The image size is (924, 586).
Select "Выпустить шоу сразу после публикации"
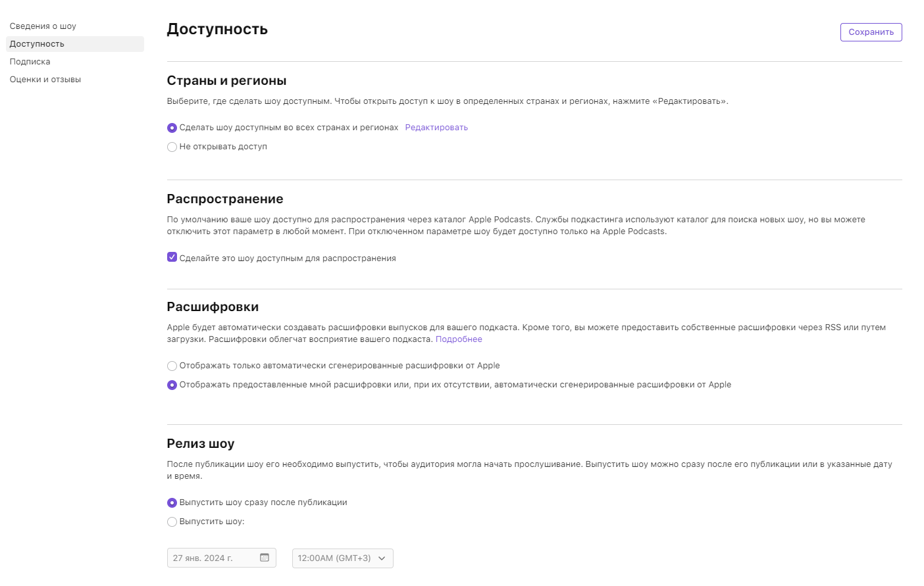point(172,502)
